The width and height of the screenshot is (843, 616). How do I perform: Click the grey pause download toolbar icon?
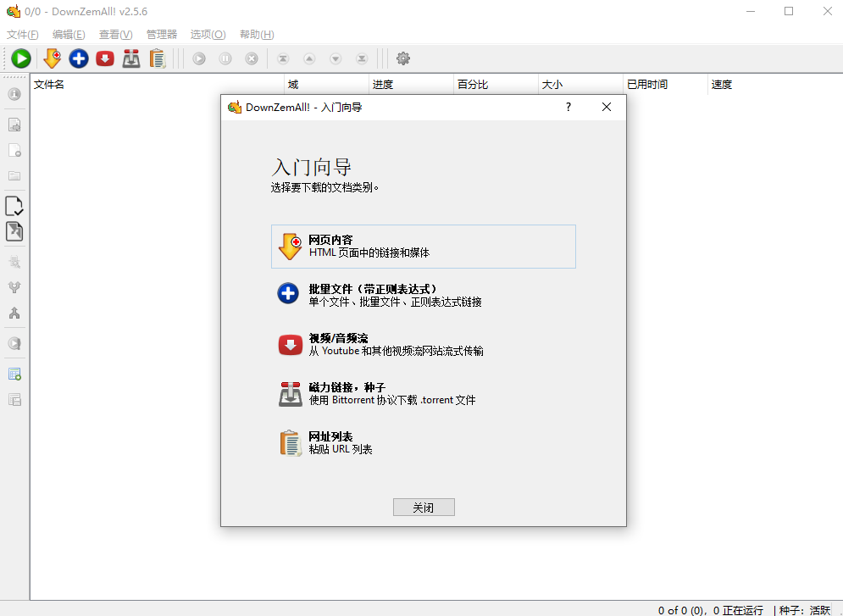pyautogui.click(x=225, y=58)
